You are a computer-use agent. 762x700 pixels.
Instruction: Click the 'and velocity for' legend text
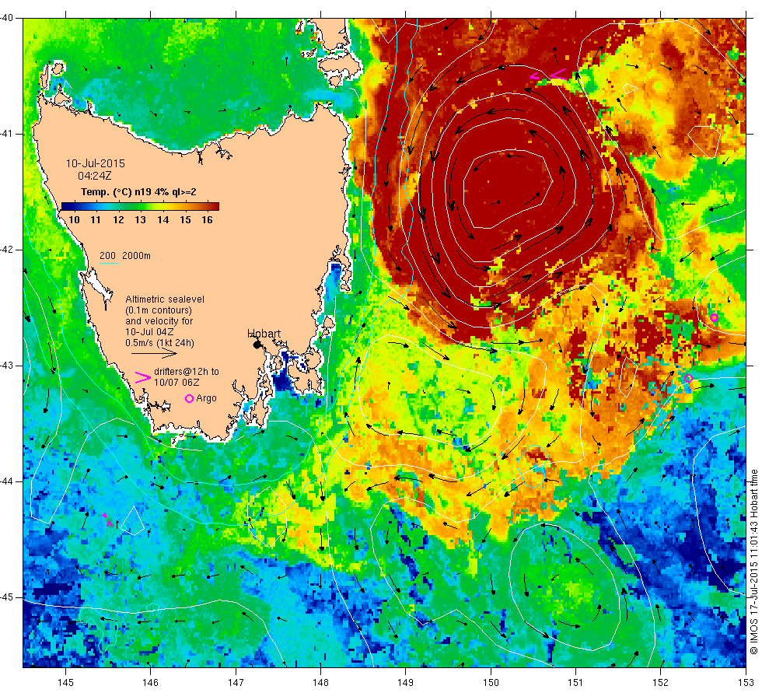click(x=159, y=321)
